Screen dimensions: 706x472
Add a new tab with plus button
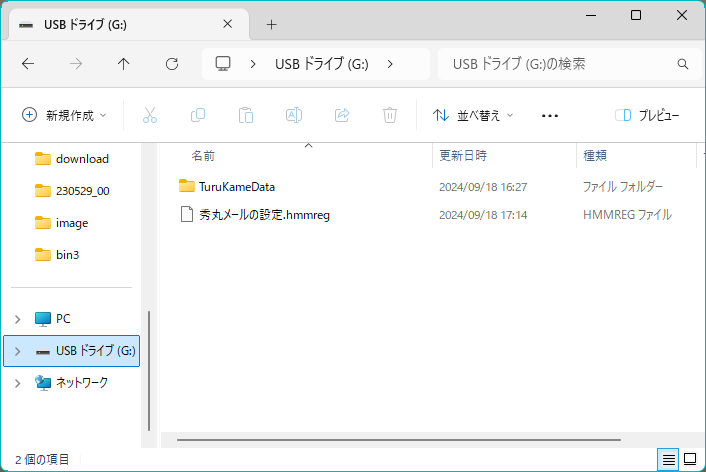point(271,24)
